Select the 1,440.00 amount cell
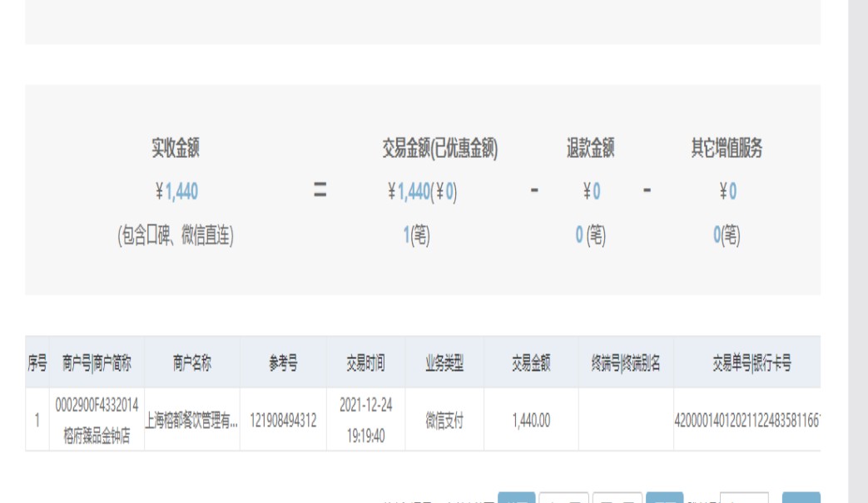This screenshot has height=503, width=868. tap(531, 421)
